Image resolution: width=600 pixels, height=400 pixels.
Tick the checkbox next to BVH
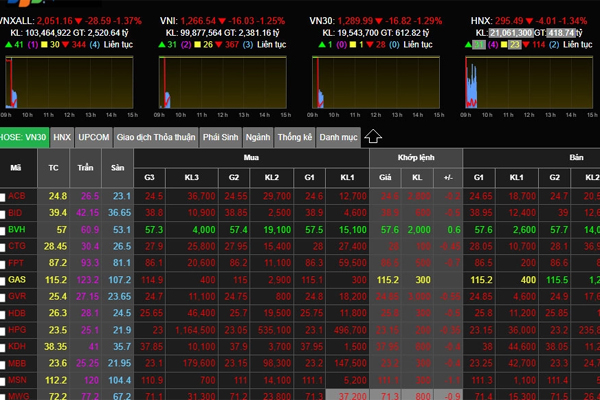(4, 229)
